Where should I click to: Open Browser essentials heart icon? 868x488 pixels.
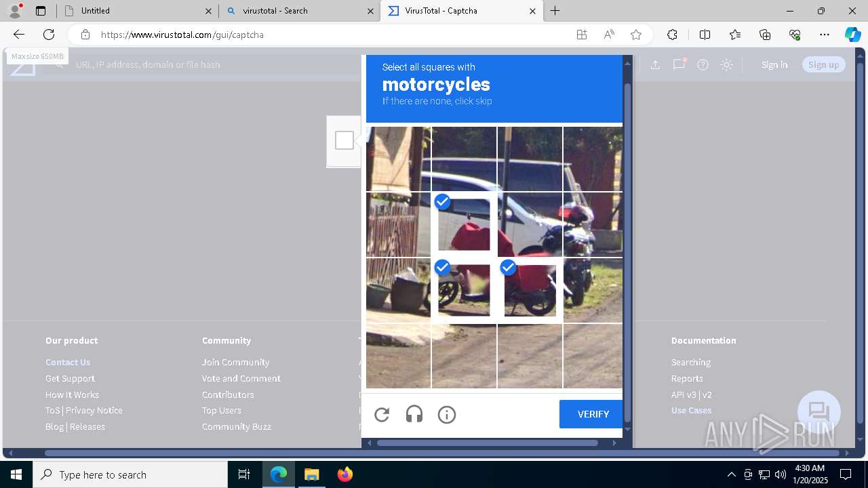[795, 35]
